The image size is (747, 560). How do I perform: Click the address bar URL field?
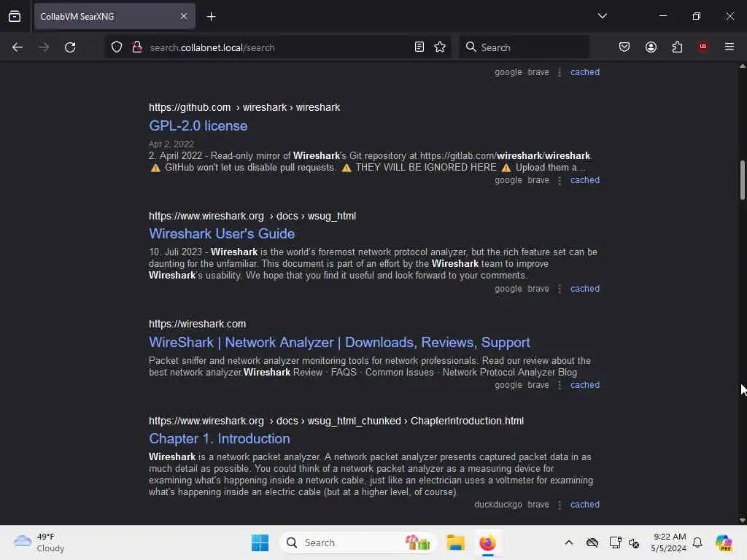[279, 47]
